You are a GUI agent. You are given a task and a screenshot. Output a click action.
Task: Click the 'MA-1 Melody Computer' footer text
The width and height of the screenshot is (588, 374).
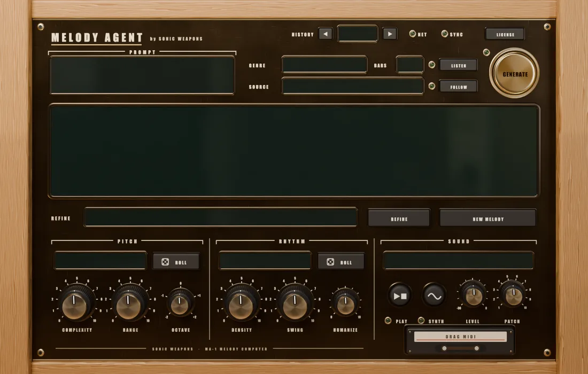(236, 349)
